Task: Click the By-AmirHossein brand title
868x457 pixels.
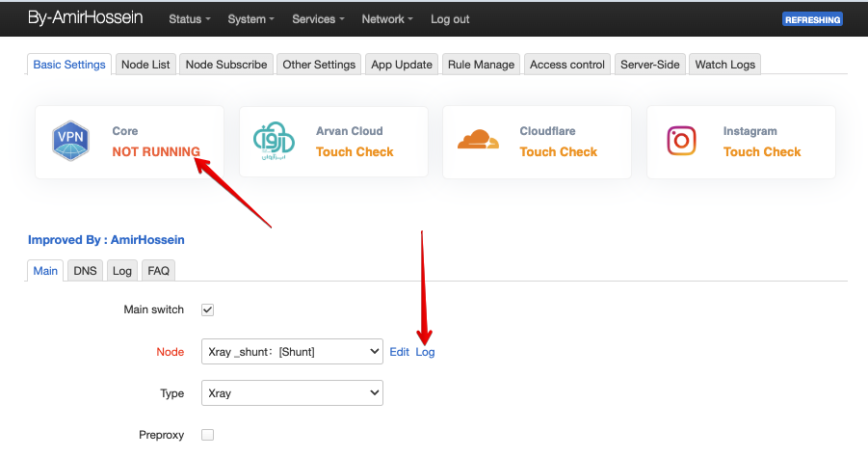Action: point(87,18)
